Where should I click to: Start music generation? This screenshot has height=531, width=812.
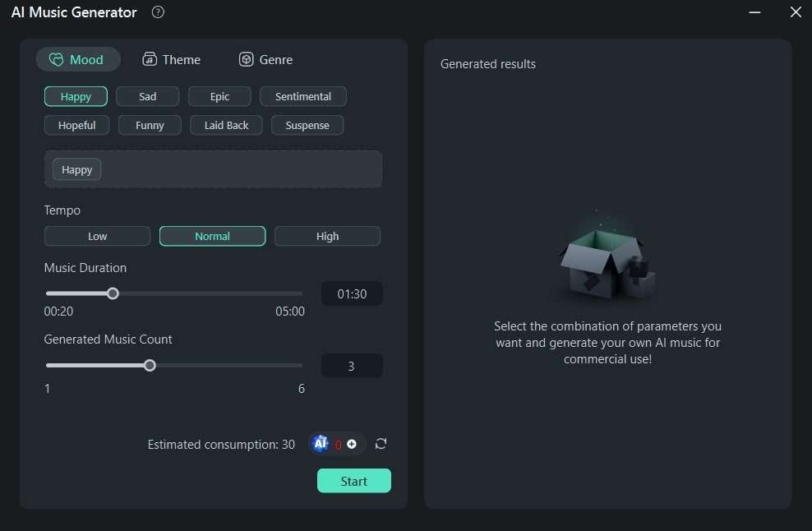tap(353, 481)
